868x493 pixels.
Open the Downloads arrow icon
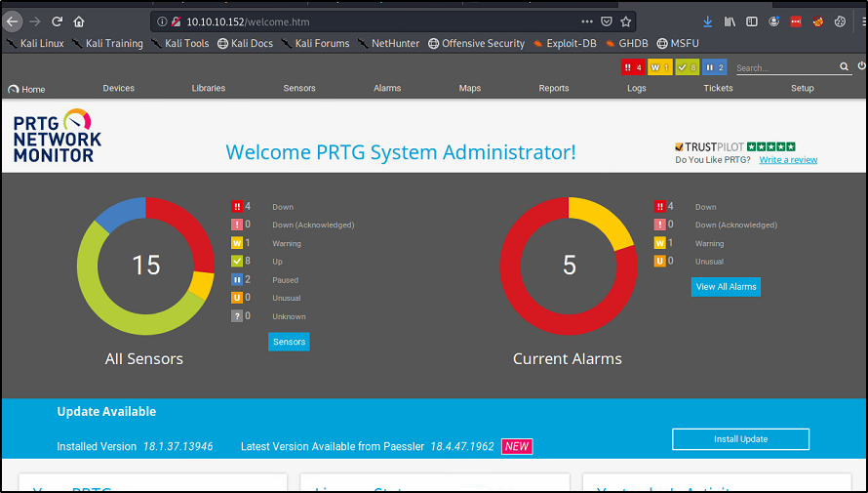point(707,21)
